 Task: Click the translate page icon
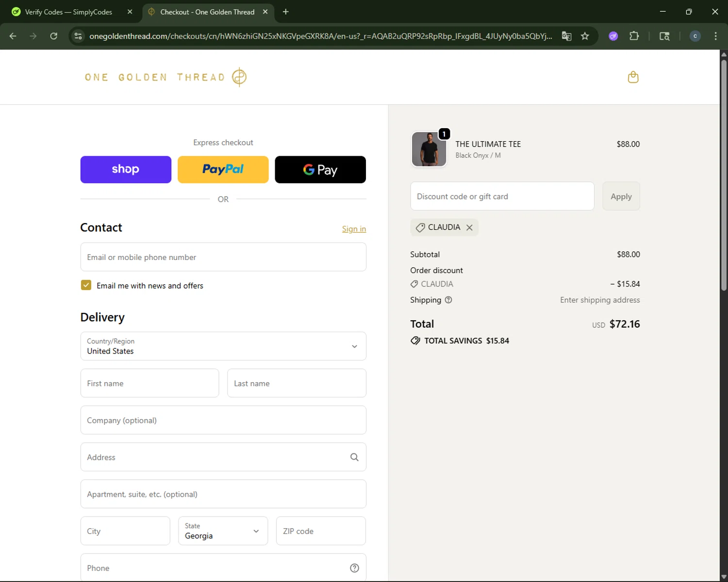click(566, 36)
